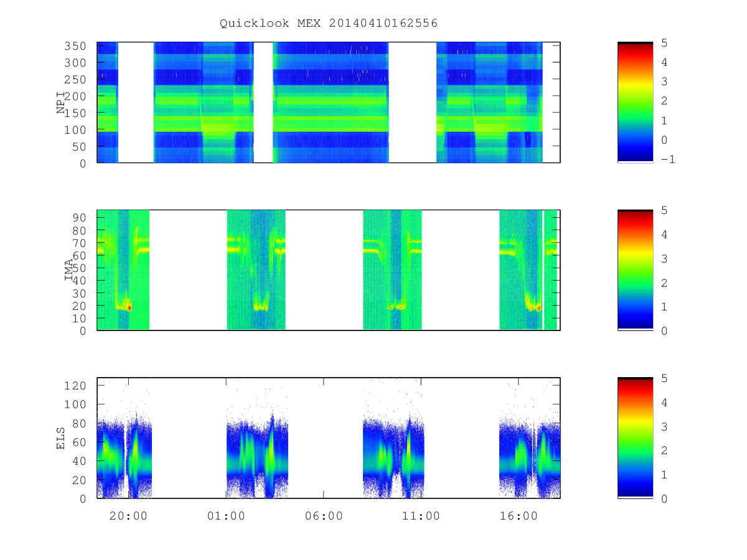Screen dimensions: 747x560
Task: Click the 16:00 time axis tick label
Action: click(519, 516)
